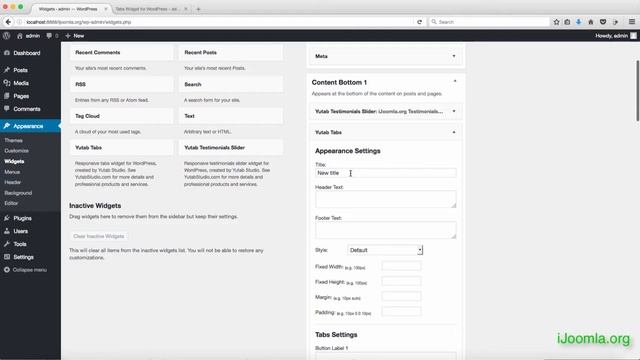Click the Footer Text textarea
Image resolution: width=640 pixels, height=360 pixels.
[x=386, y=230]
